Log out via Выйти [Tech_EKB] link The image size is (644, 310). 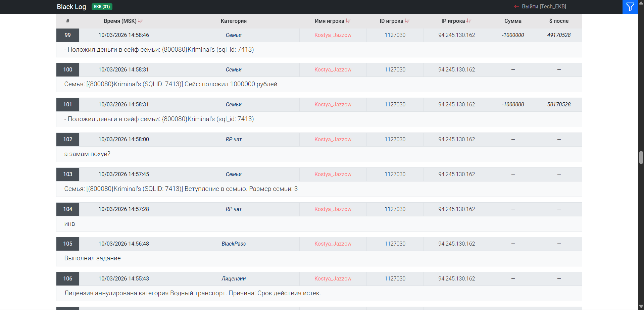[x=544, y=7]
